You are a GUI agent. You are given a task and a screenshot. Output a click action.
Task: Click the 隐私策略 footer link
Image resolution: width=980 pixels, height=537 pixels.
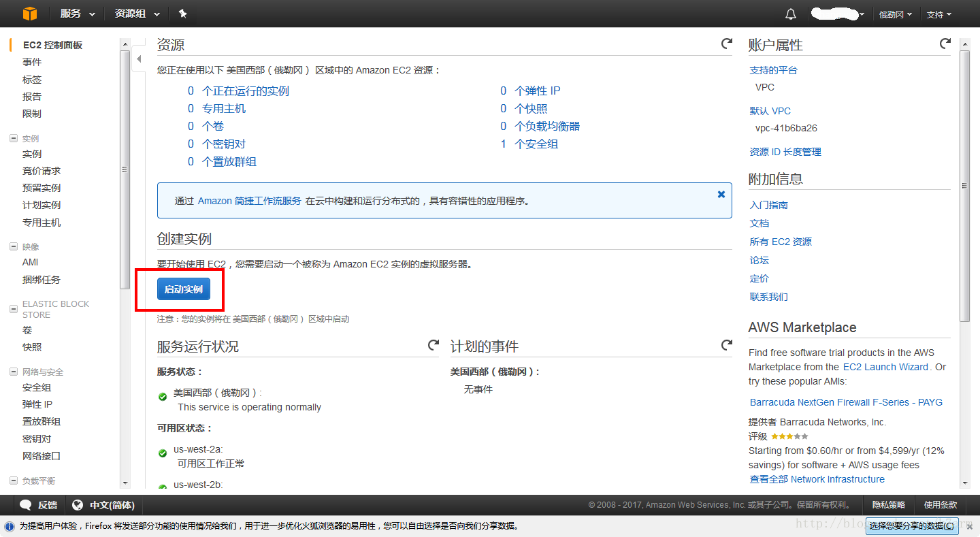(x=889, y=505)
